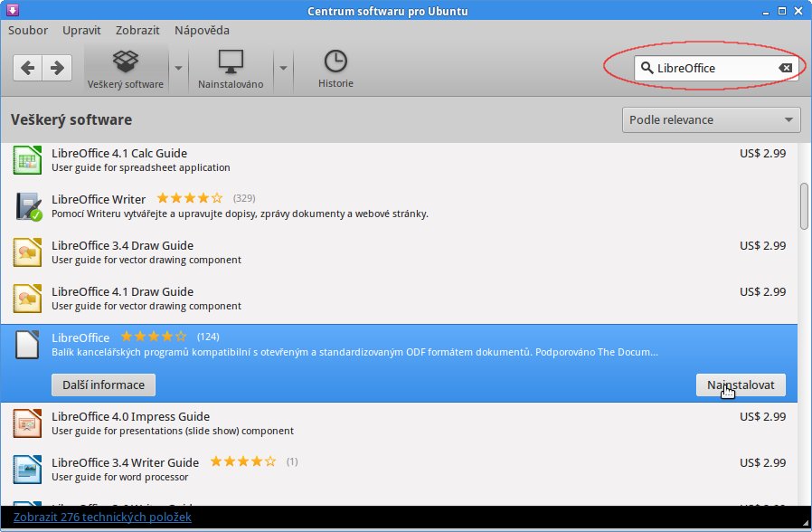Select the LibreOffice 3.4 Draw Guide title
The image size is (812, 532).
coord(123,245)
